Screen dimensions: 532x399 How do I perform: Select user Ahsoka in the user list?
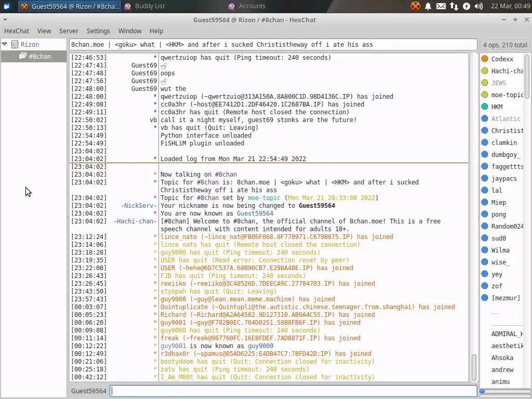(502, 357)
